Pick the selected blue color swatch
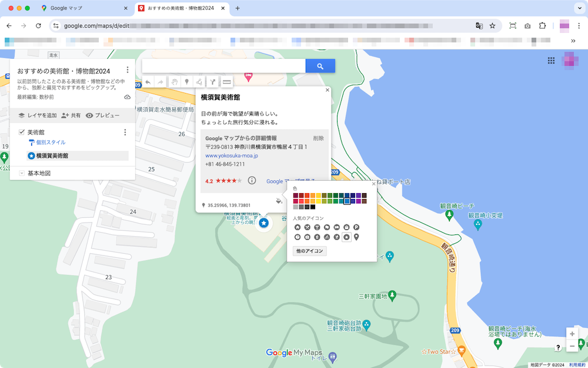Viewport: 588px width, 368px height. (347, 201)
